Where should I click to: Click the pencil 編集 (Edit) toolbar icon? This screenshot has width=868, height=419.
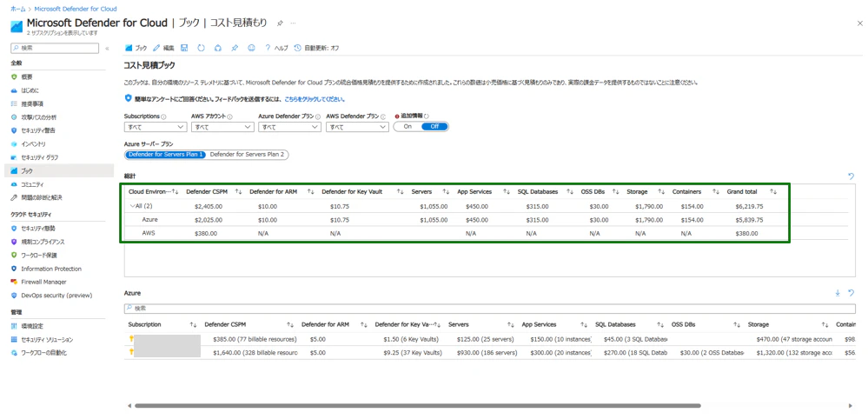(x=156, y=48)
